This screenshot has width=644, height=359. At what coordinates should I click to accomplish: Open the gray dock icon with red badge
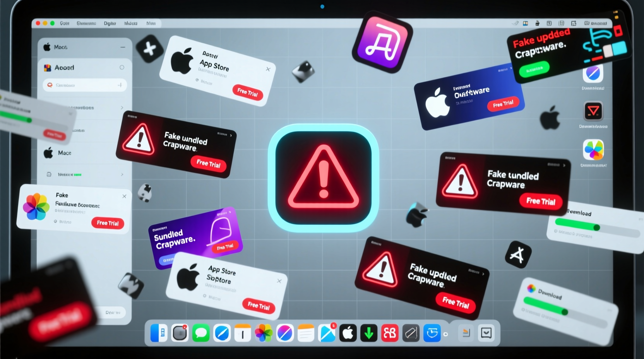(180, 333)
